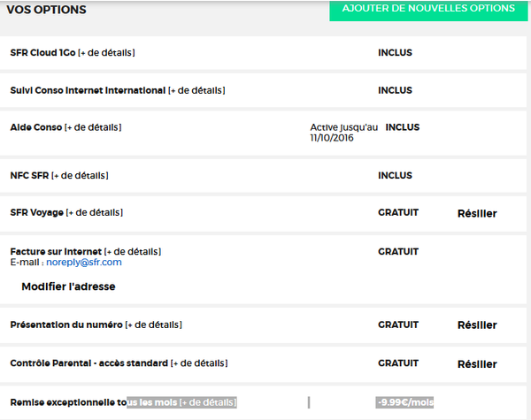This screenshot has height=420, width=531.
Task: Select the -9.99€/mois discount amount
Action: tap(404, 402)
